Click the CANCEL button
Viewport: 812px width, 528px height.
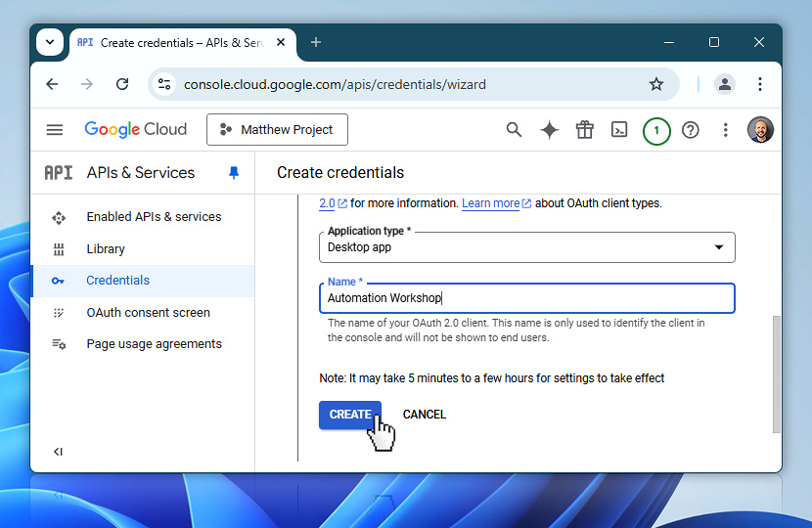click(425, 415)
